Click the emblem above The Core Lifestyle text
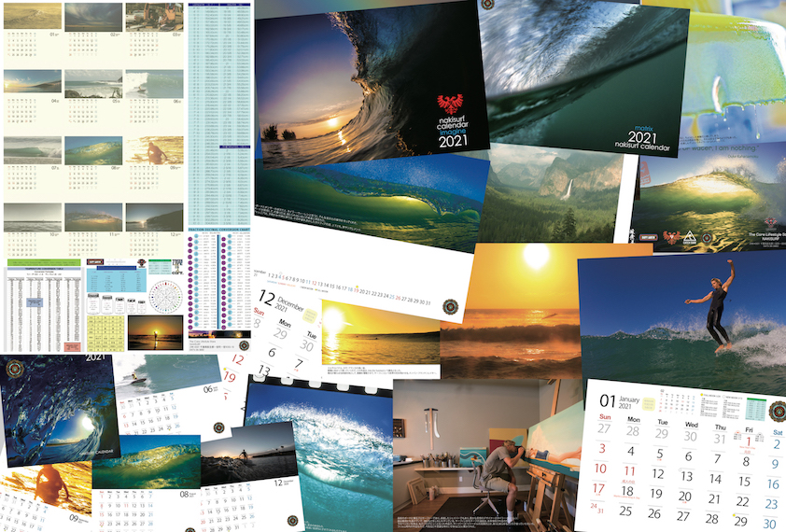This screenshot has height=532, width=786. 770,224
